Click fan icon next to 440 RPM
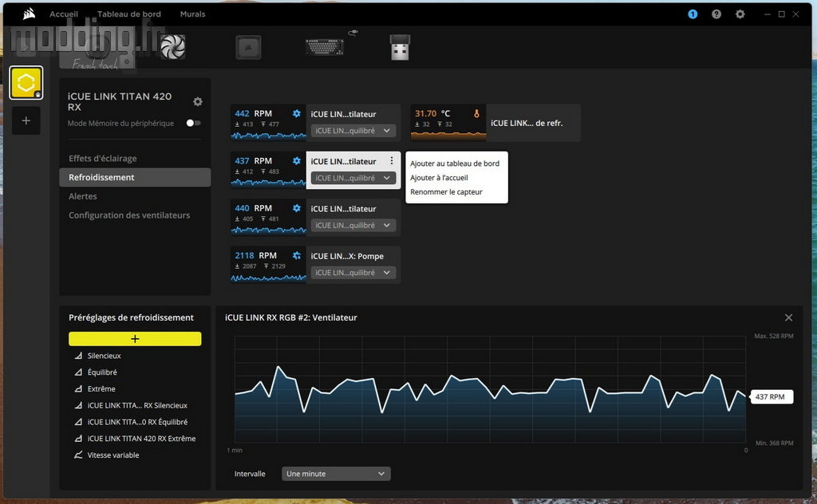The width and height of the screenshot is (817, 504). click(297, 208)
